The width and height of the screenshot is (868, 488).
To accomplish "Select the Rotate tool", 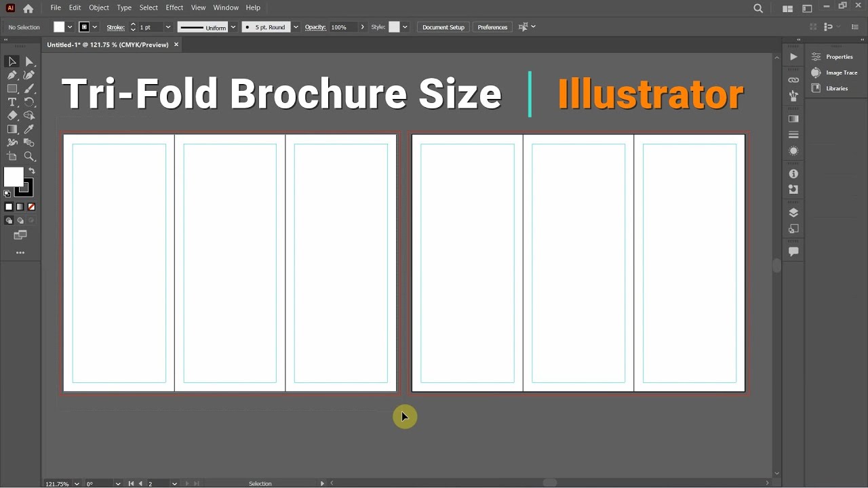I will click(x=29, y=102).
